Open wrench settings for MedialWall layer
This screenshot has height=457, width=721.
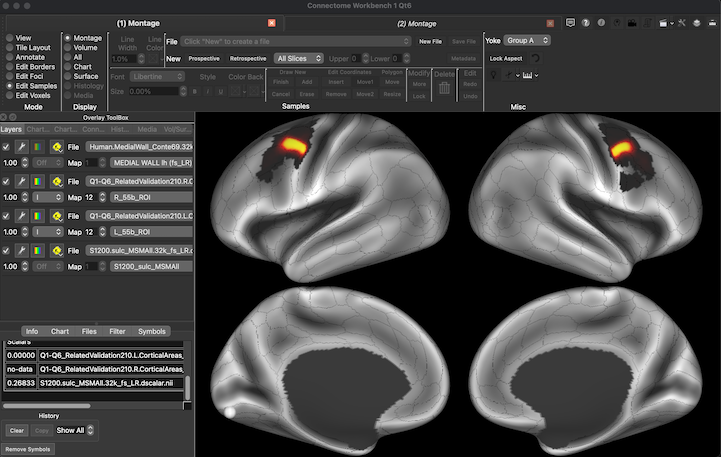point(21,146)
